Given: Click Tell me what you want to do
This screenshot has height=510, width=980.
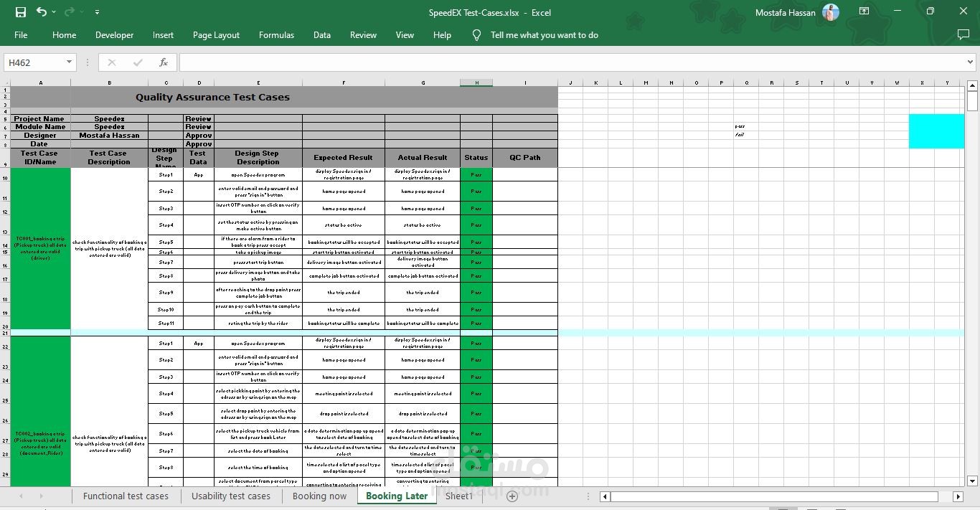Looking at the screenshot, I should (544, 35).
